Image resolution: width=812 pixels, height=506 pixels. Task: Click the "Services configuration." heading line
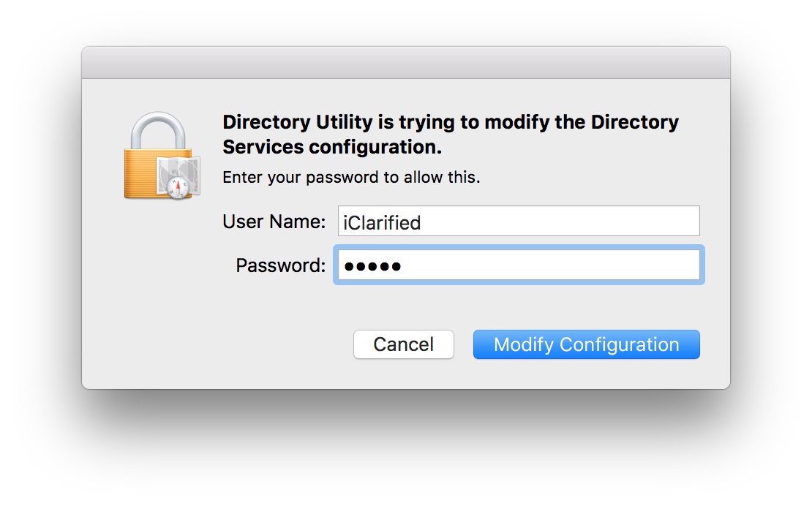[332, 147]
